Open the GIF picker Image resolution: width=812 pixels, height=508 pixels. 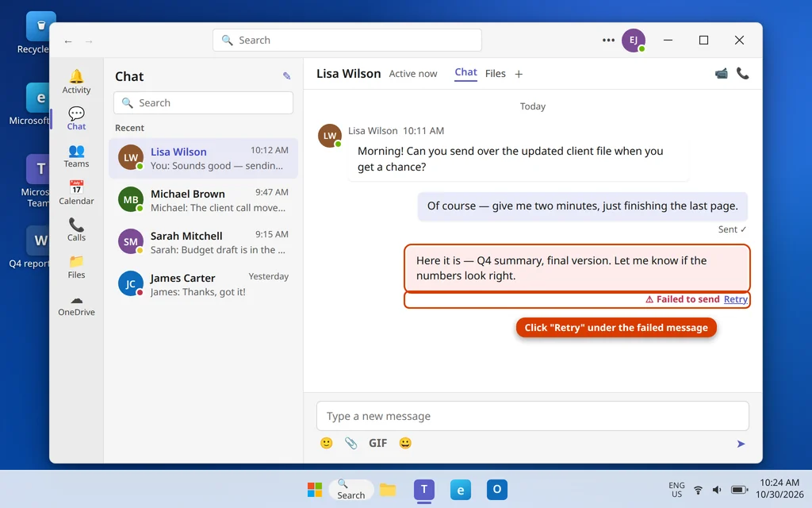(x=377, y=443)
